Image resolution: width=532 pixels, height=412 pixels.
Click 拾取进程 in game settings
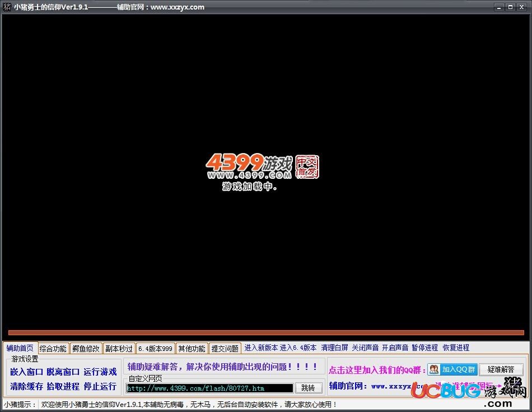[x=63, y=386]
